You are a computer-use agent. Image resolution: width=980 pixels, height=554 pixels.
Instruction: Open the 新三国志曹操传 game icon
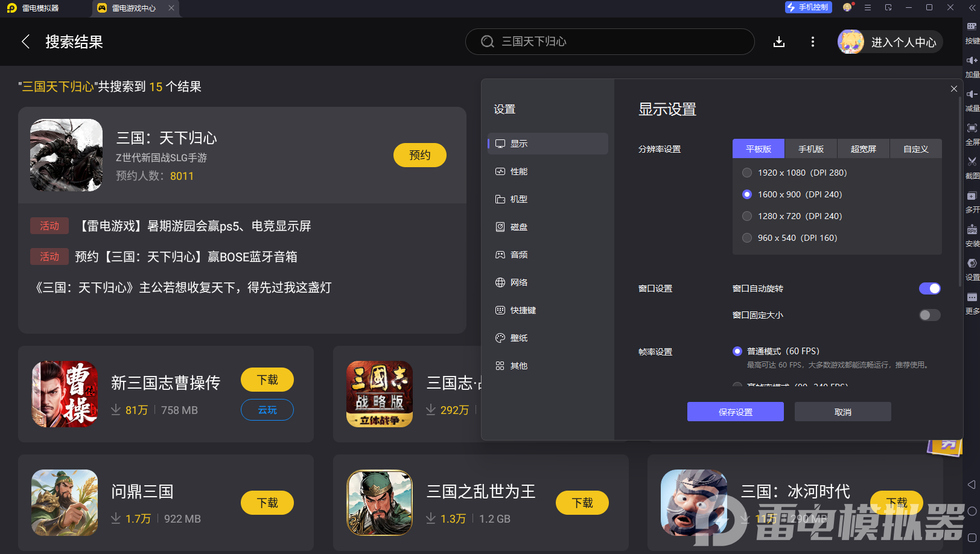pyautogui.click(x=65, y=394)
